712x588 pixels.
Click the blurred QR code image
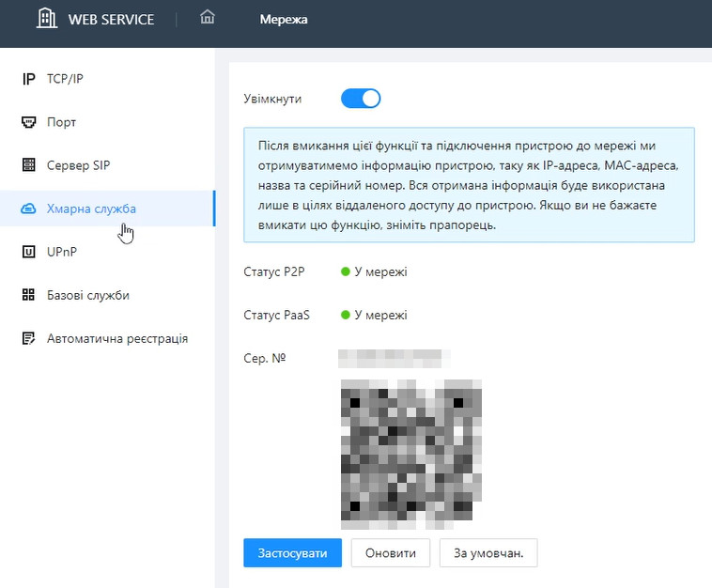tap(411, 448)
